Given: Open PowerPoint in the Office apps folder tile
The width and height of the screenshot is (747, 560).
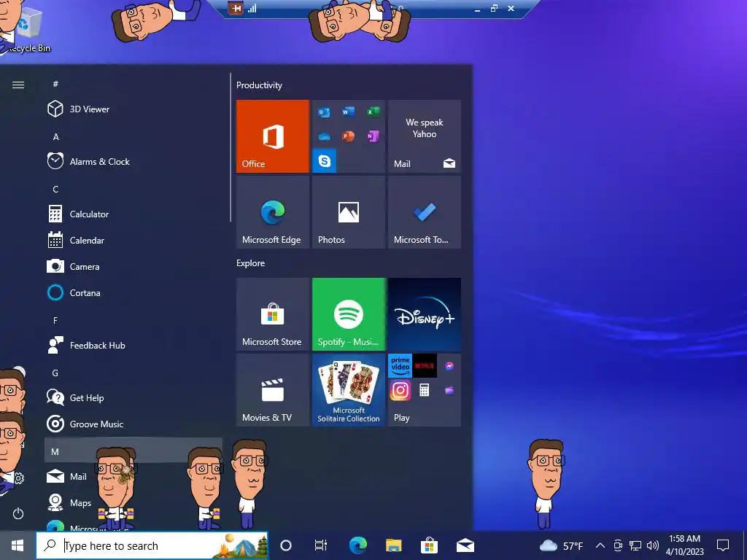Looking at the screenshot, I should click(348, 136).
